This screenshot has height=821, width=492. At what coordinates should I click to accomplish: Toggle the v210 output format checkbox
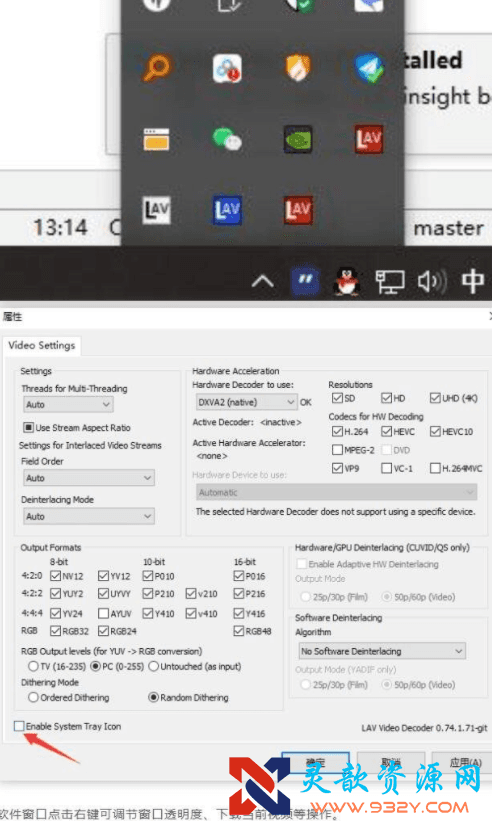pos(191,594)
